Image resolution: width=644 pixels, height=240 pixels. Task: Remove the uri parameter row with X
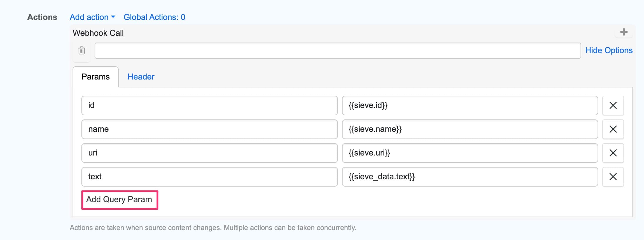[613, 153]
